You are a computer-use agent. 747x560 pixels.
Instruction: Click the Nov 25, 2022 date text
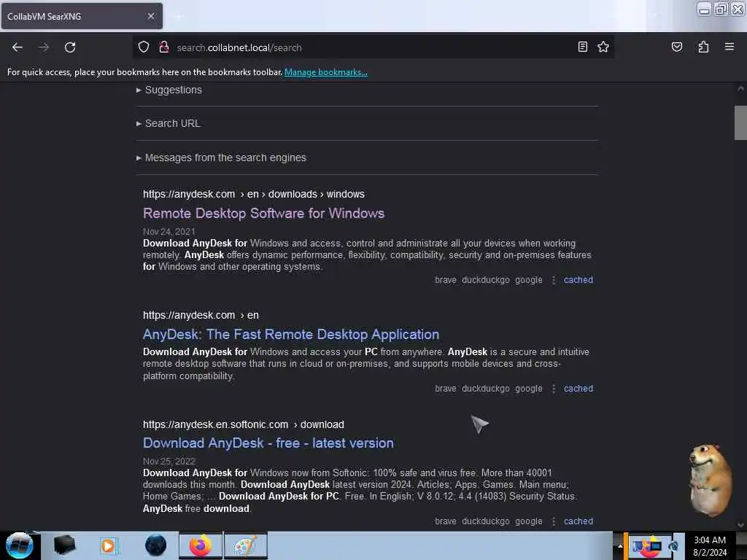[x=169, y=461]
